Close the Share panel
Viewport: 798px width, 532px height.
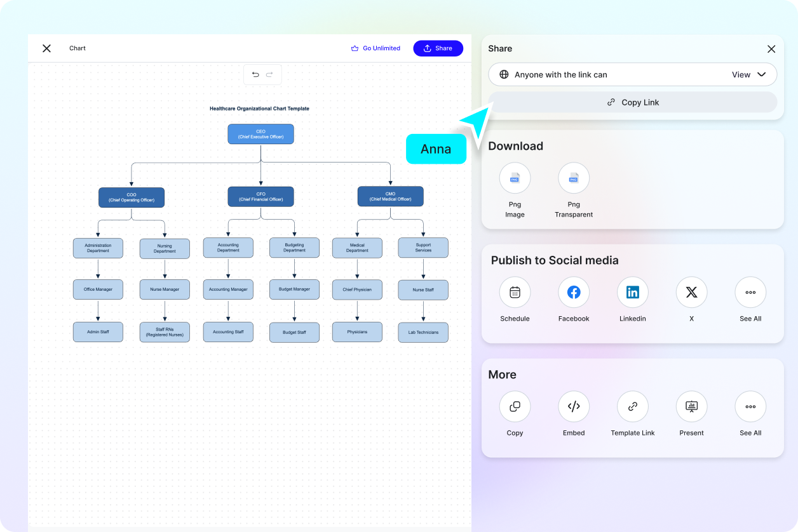pos(771,49)
